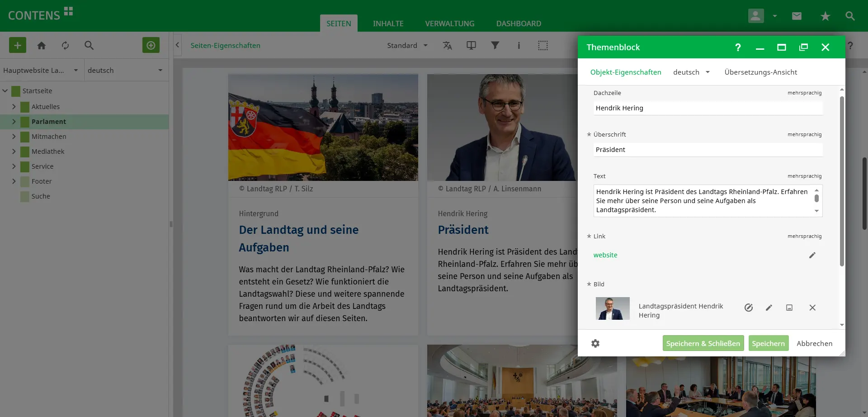Open the translation icon in page toolbar
868x417 pixels.
[447, 45]
